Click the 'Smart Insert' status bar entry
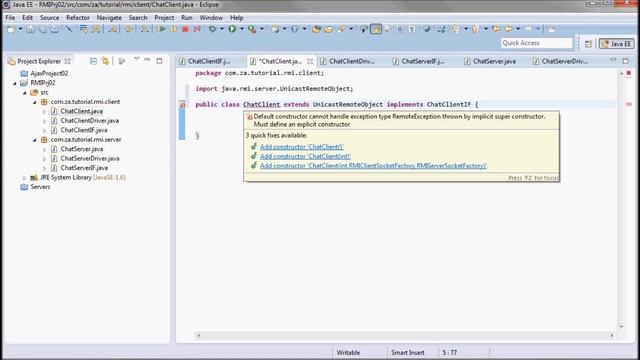 (x=408, y=353)
